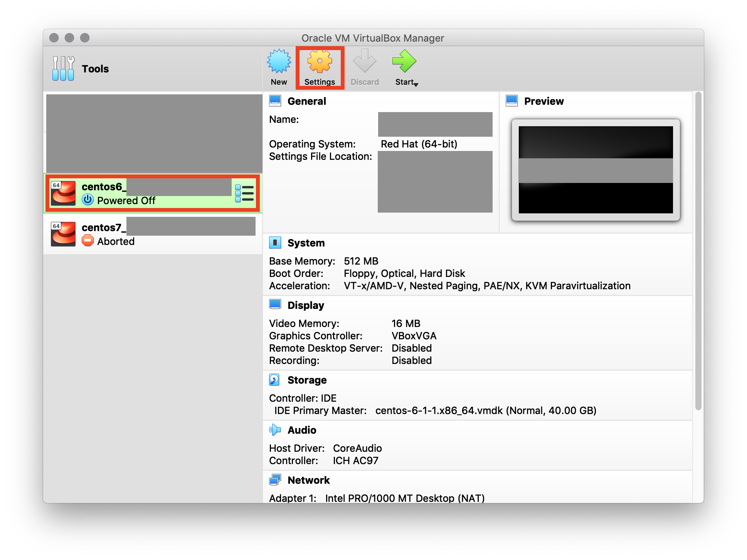
Task: Click the details pane vertical scrollbar
Action: tap(698, 251)
